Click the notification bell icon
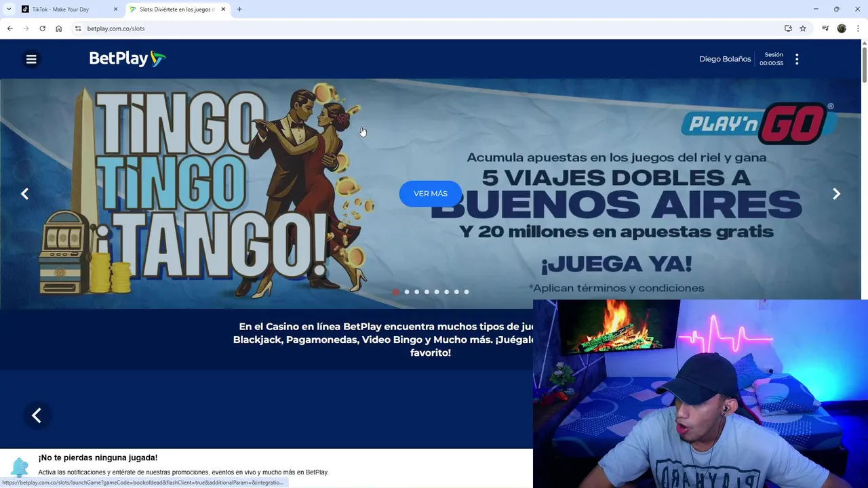This screenshot has height=488, width=868. coord(20,467)
